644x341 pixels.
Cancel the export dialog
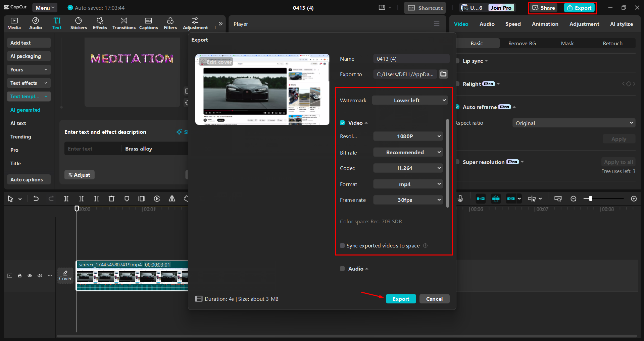434,299
